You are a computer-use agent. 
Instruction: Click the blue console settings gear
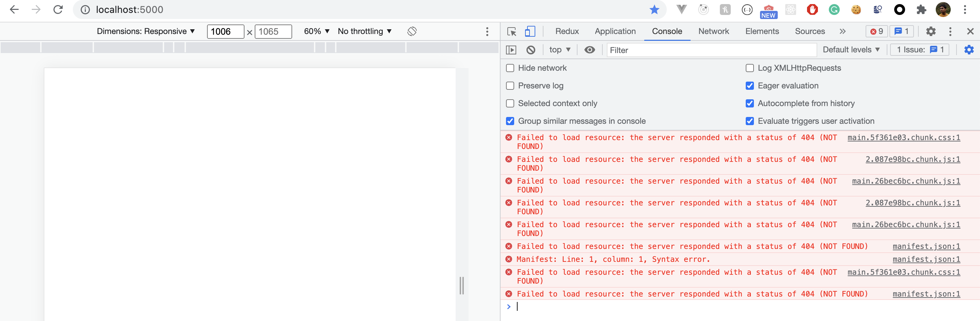coord(968,50)
